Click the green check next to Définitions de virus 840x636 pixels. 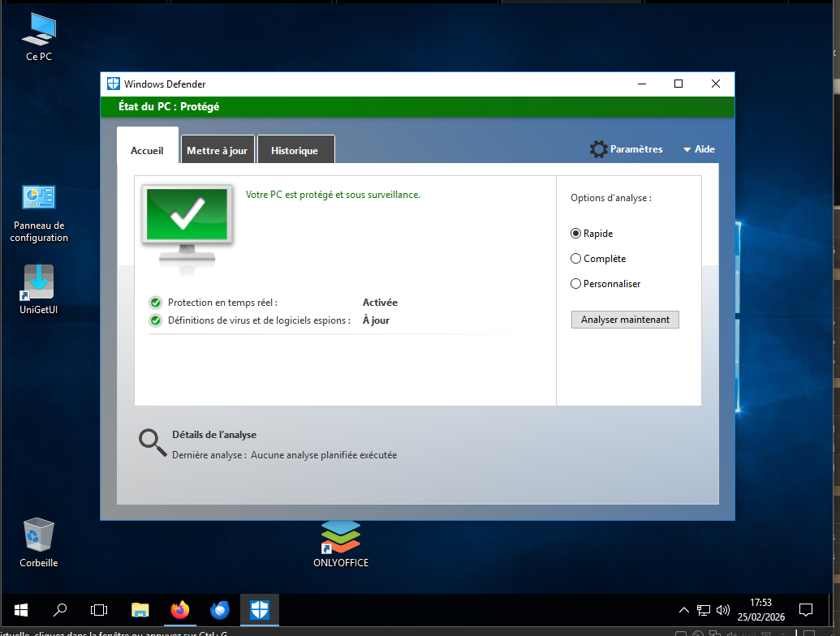(155, 320)
